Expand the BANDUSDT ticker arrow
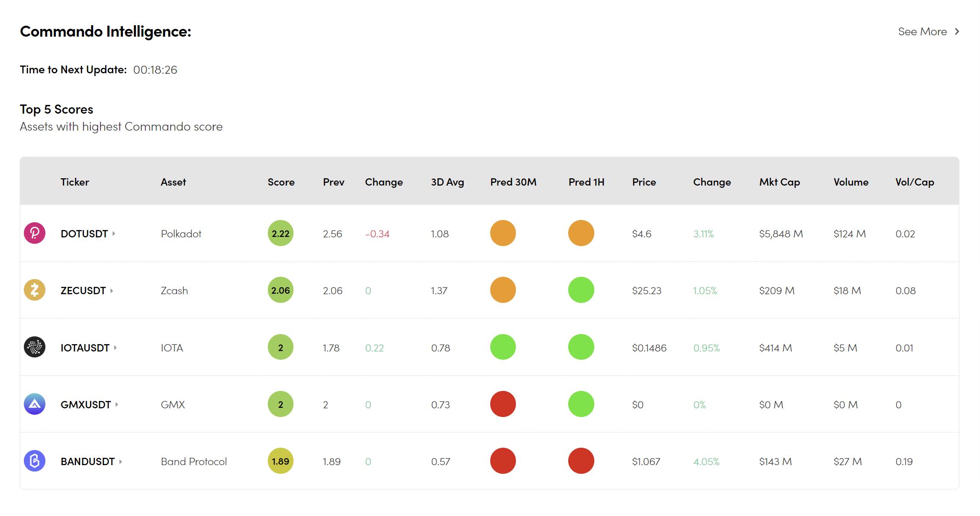 [x=121, y=461]
